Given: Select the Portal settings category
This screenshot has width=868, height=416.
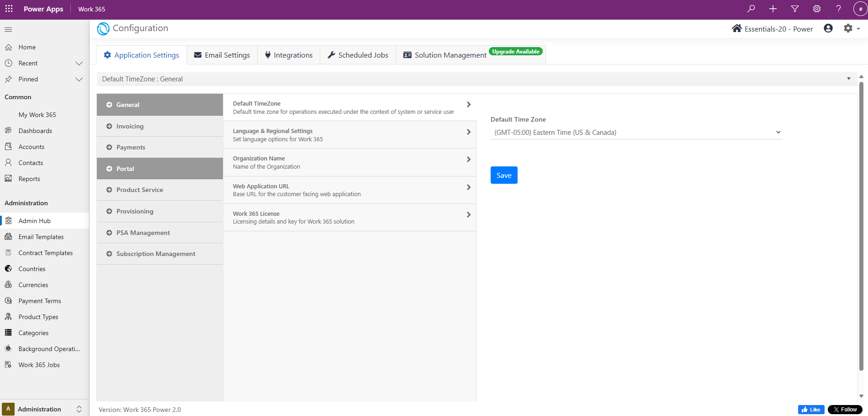Looking at the screenshot, I should coord(160,169).
